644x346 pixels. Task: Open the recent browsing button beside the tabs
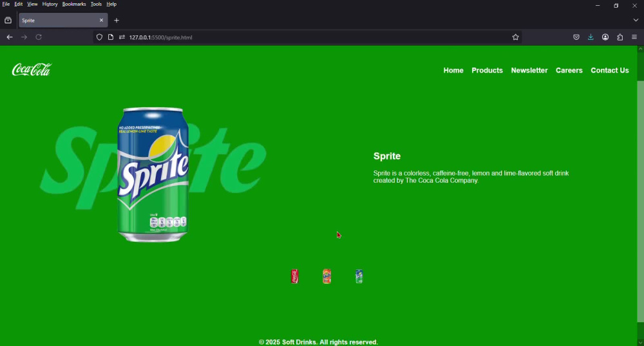pyautogui.click(x=8, y=20)
